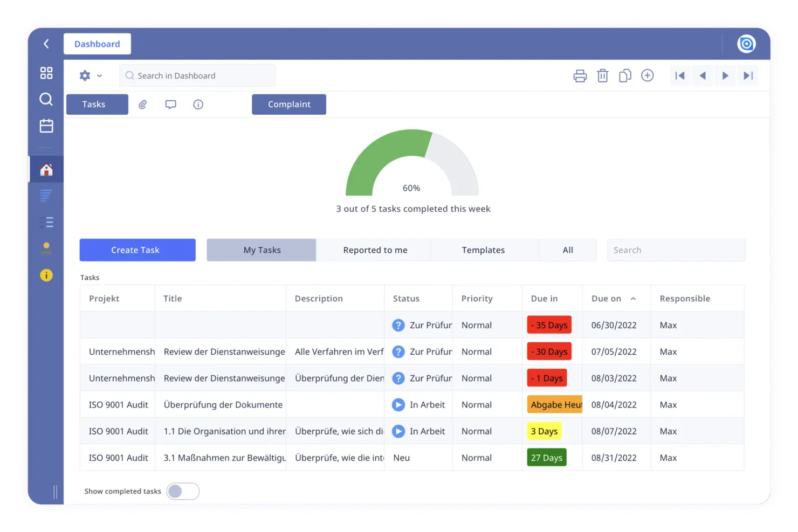Open the apps grid icon in sidebar
This screenshot has height=532, width=798.
[46, 73]
